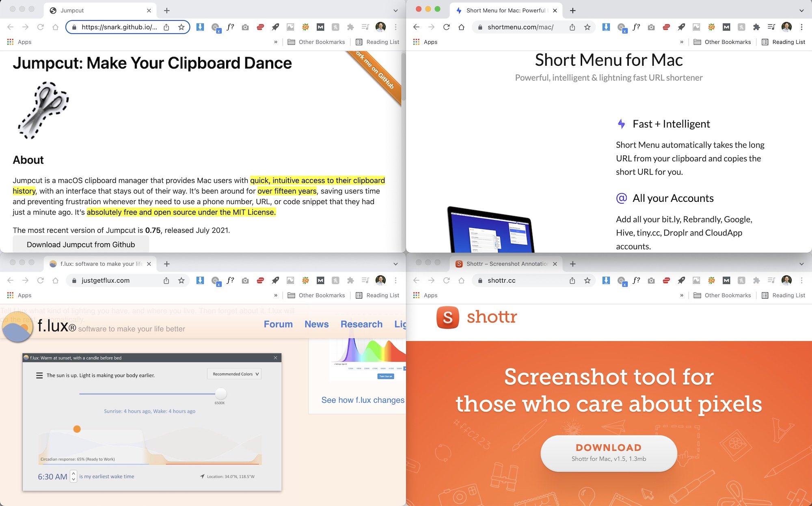
Task: Click blue download extension in Short Menu window
Action: (x=606, y=27)
